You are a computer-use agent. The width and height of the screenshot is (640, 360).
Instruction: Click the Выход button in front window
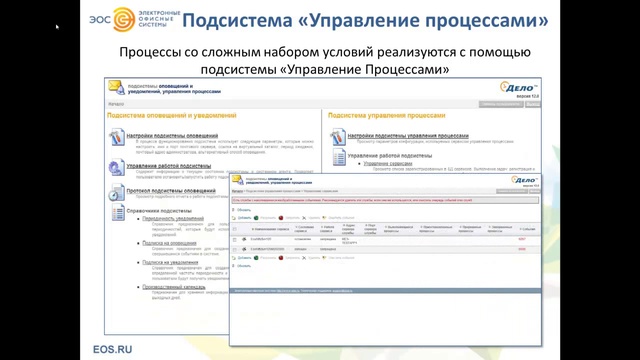click(534, 191)
